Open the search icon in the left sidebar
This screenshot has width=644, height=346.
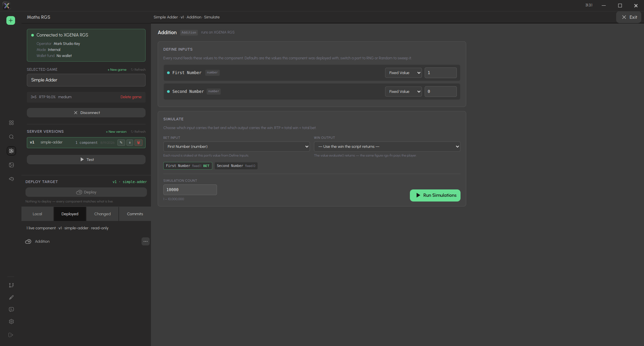tap(11, 137)
